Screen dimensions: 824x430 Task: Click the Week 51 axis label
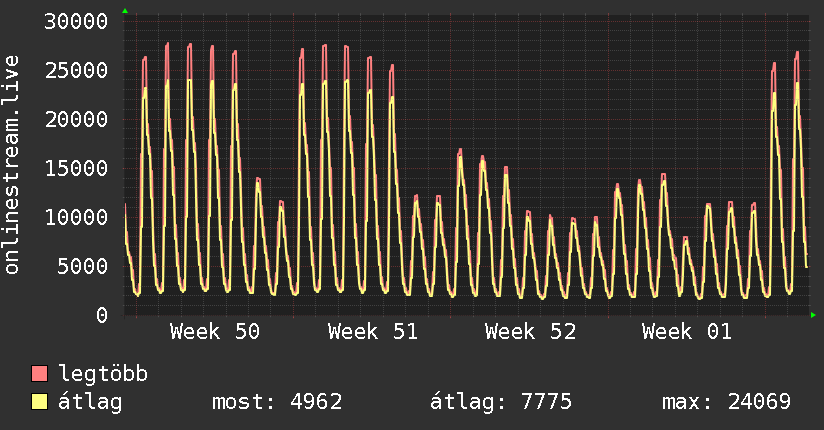point(372,332)
